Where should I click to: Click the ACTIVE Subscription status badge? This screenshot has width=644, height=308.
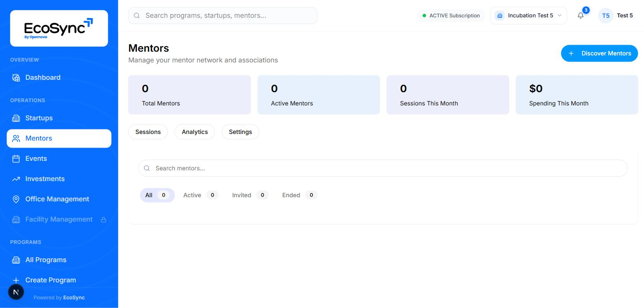tap(451, 16)
